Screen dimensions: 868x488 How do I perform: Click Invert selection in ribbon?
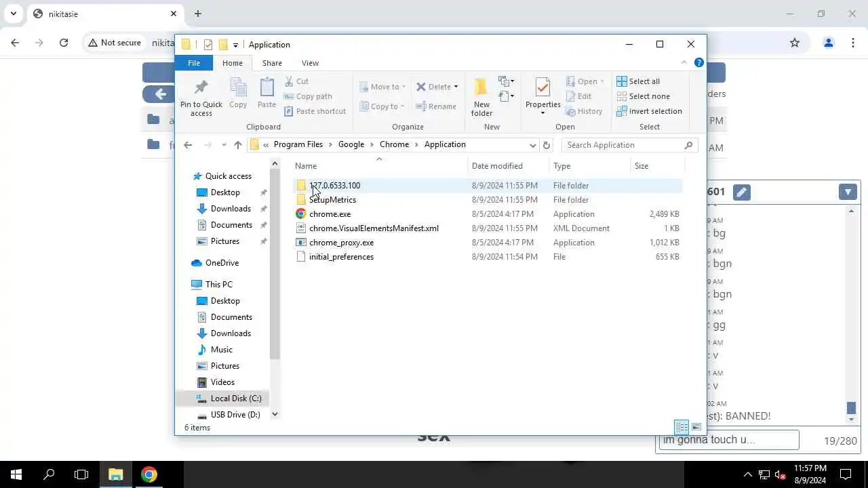click(x=649, y=111)
